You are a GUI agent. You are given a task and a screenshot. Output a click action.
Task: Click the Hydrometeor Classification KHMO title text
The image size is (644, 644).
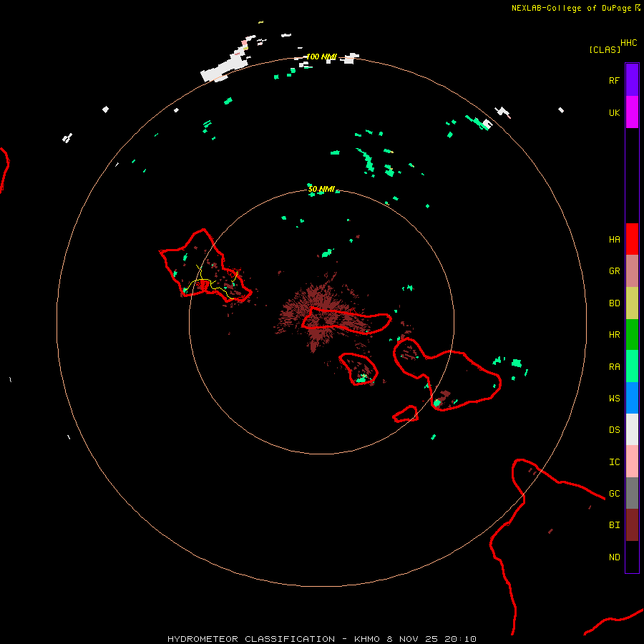[x=322, y=639]
